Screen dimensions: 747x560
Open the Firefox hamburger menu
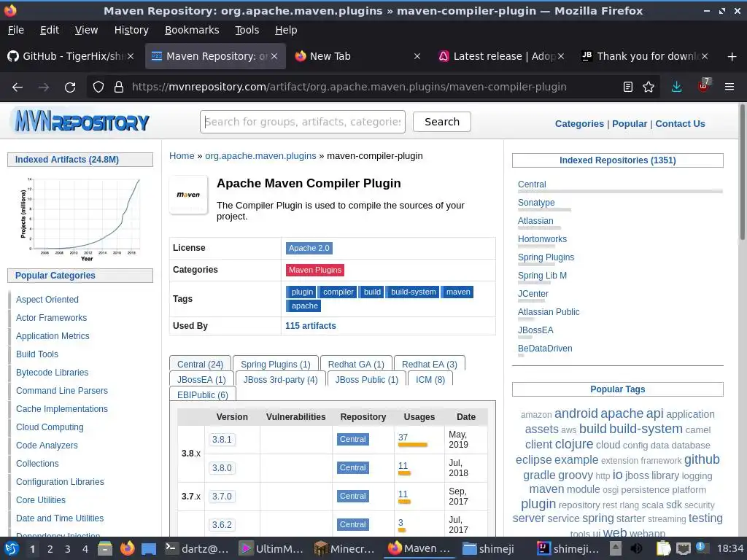coord(729,87)
